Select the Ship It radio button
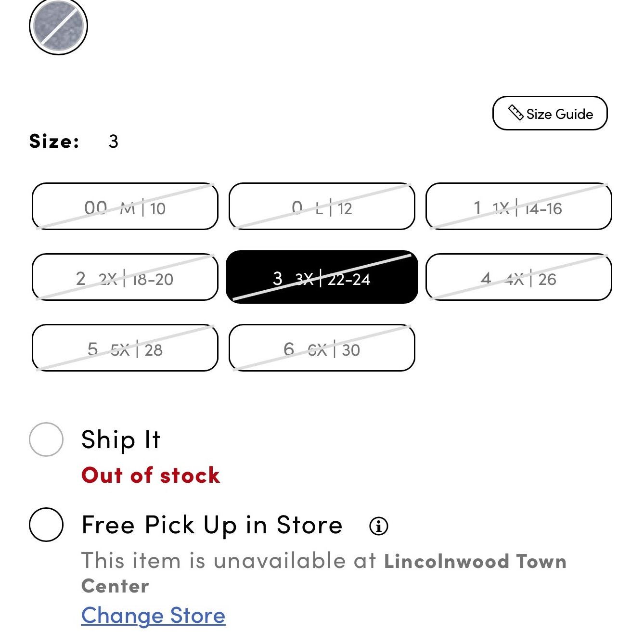Screen dimensions: 644x644 click(x=46, y=439)
